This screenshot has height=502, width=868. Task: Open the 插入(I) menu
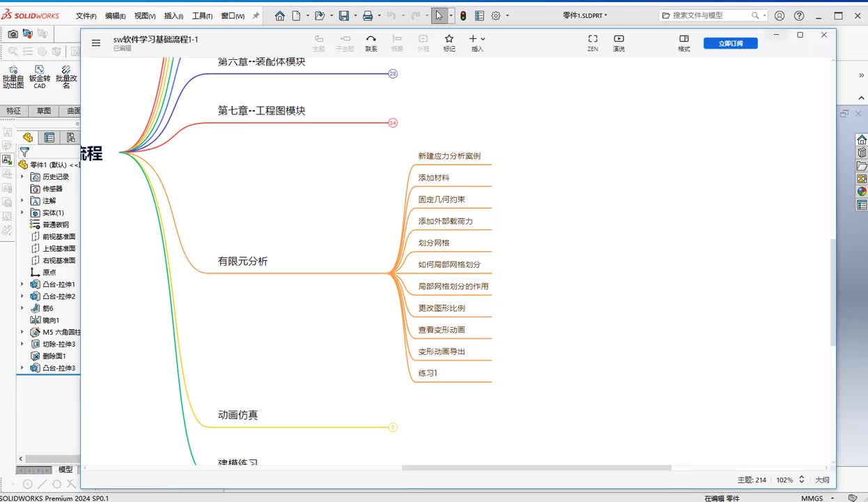[x=173, y=15]
